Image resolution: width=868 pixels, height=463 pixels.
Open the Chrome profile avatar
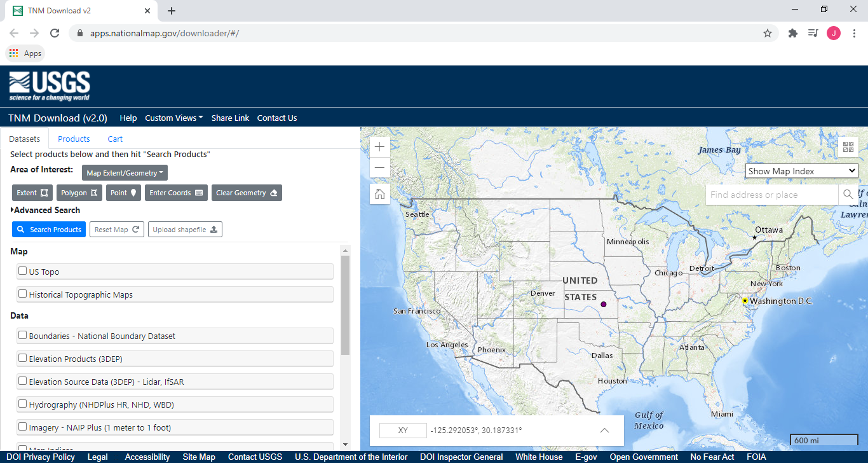[x=834, y=33]
